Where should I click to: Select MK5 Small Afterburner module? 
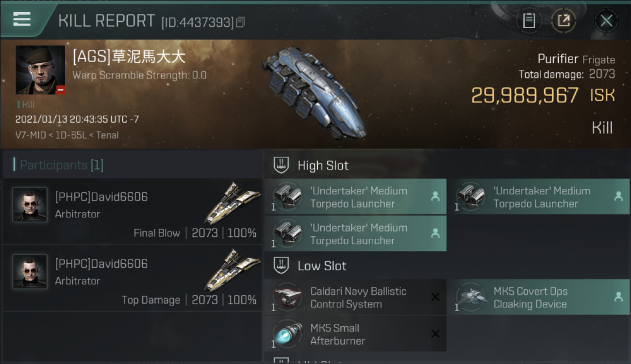[x=355, y=334]
